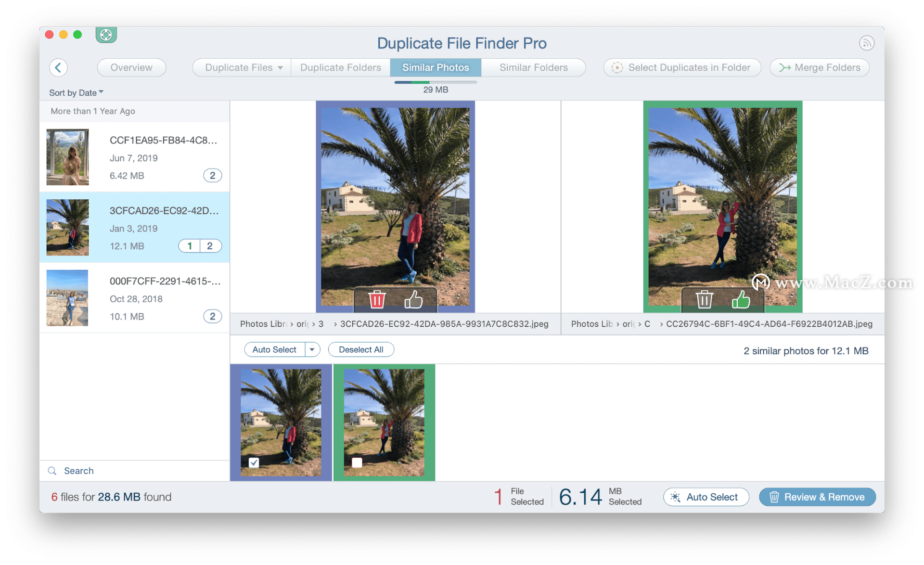The width and height of the screenshot is (924, 565).
Task: Click thumbs-up icon on left photo
Action: 413,299
